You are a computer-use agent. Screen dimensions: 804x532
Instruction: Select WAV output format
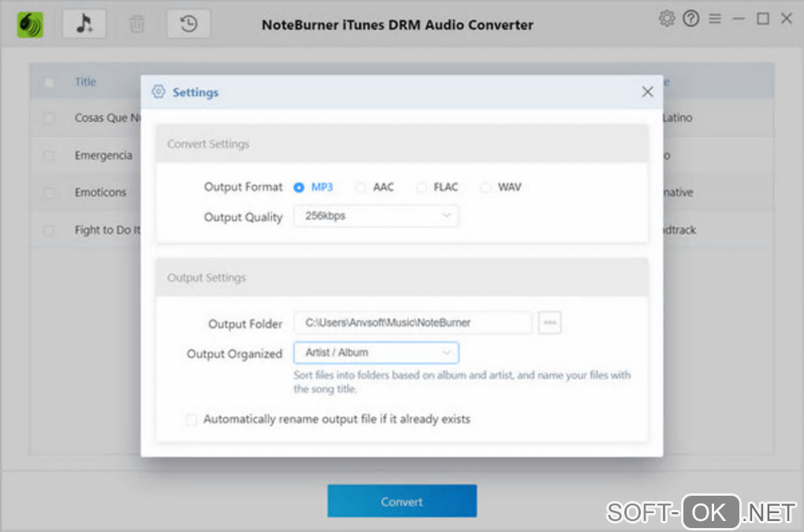point(485,188)
